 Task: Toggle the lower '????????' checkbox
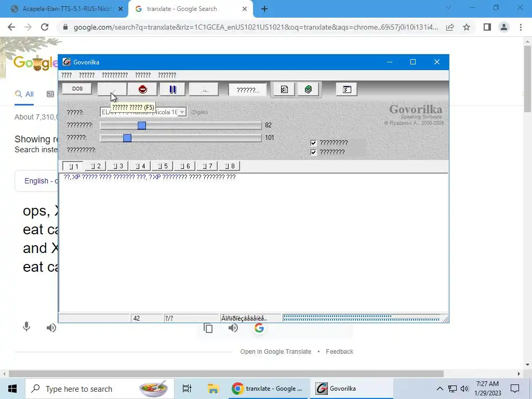pyautogui.click(x=313, y=152)
